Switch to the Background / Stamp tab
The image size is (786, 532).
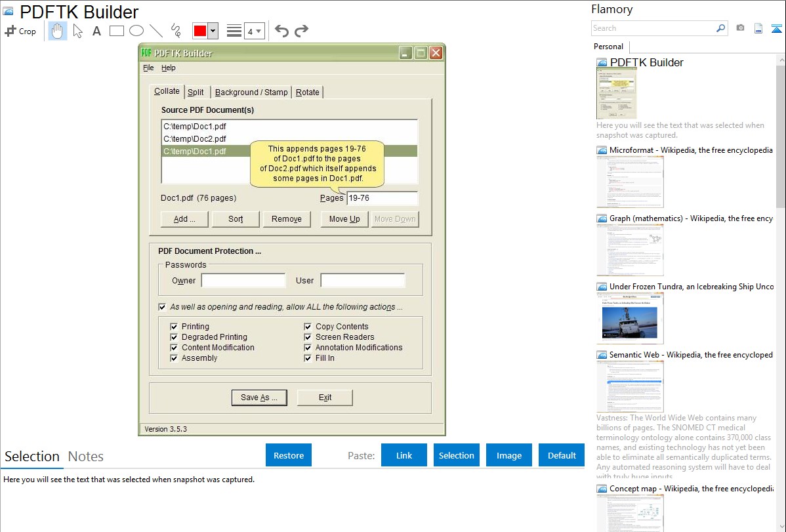(x=251, y=92)
